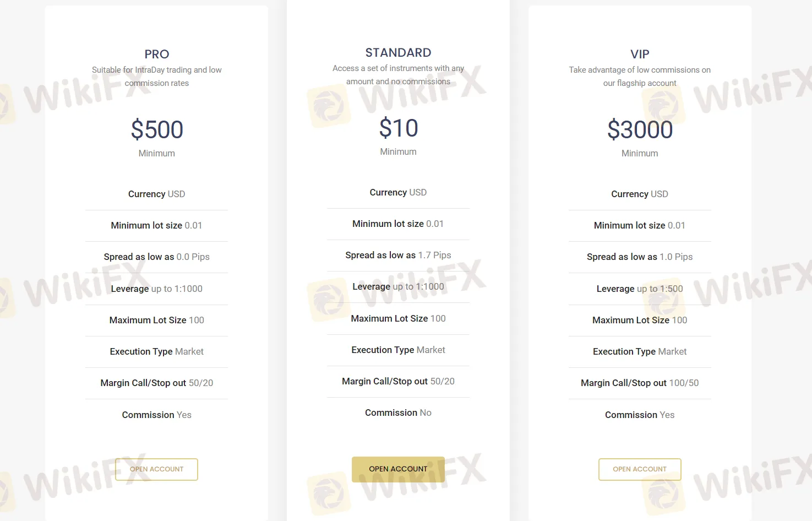This screenshot has height=521, width=812.
Task: Click PRO leverage up to 1:1000 row
Action: tap(157, 289)
